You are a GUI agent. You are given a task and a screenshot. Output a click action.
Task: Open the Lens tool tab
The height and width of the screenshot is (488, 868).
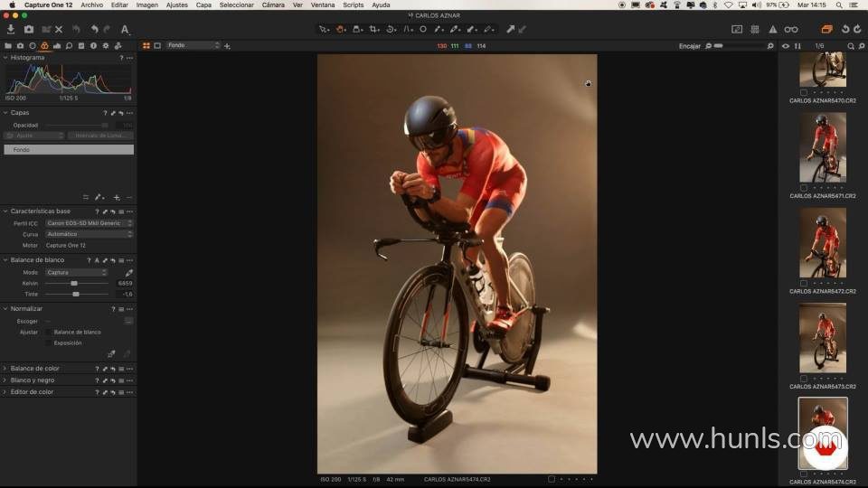(x=33, y=46)
